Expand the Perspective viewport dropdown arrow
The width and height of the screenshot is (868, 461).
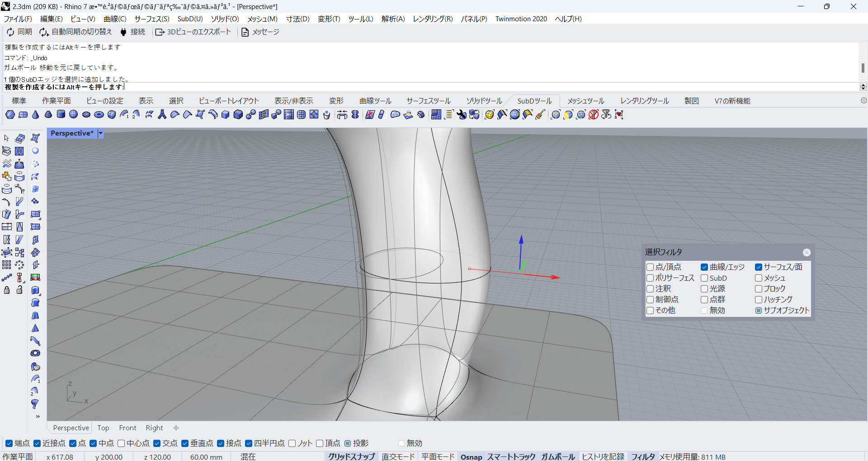pyautogui.click(x=100, y=133)
